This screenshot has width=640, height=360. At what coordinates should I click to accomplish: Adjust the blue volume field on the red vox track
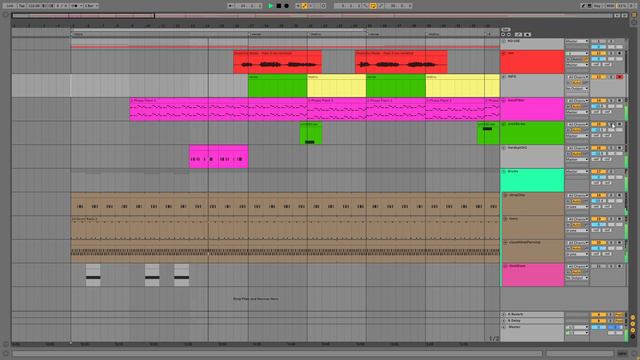point(598,59)
